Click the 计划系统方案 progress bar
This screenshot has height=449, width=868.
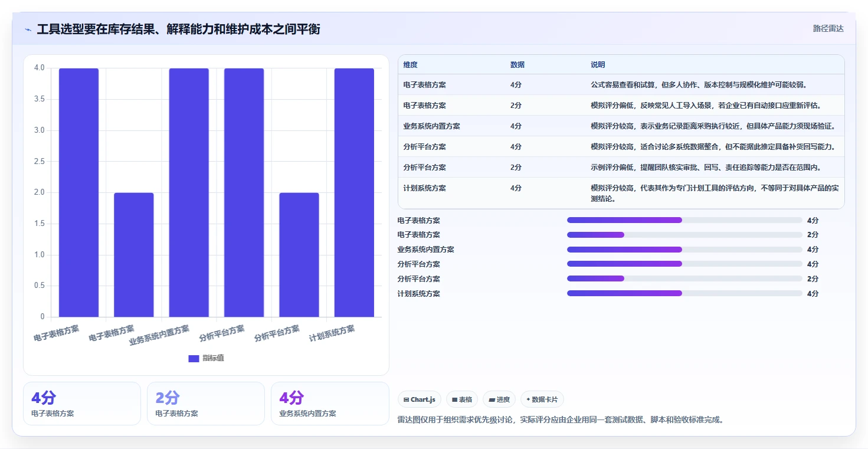pos(684,293)
